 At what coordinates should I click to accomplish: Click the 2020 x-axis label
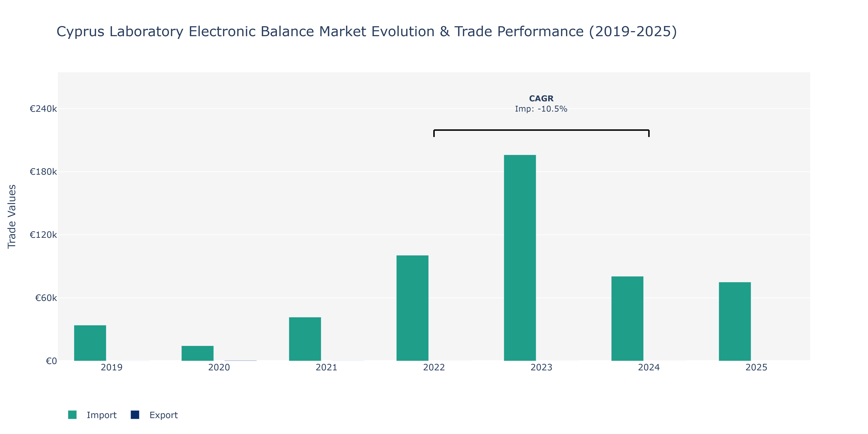219,367
